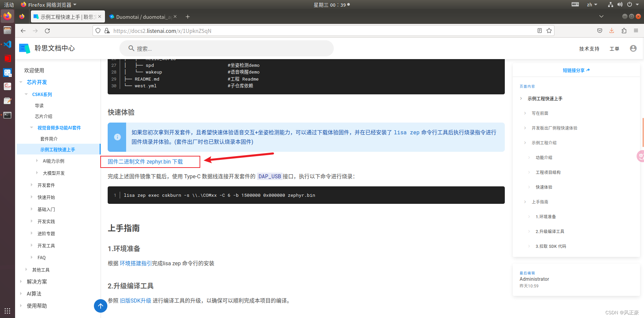
Task: Jump to 3.拉取 SDK 代码 in contents
Action: [551, 246]
